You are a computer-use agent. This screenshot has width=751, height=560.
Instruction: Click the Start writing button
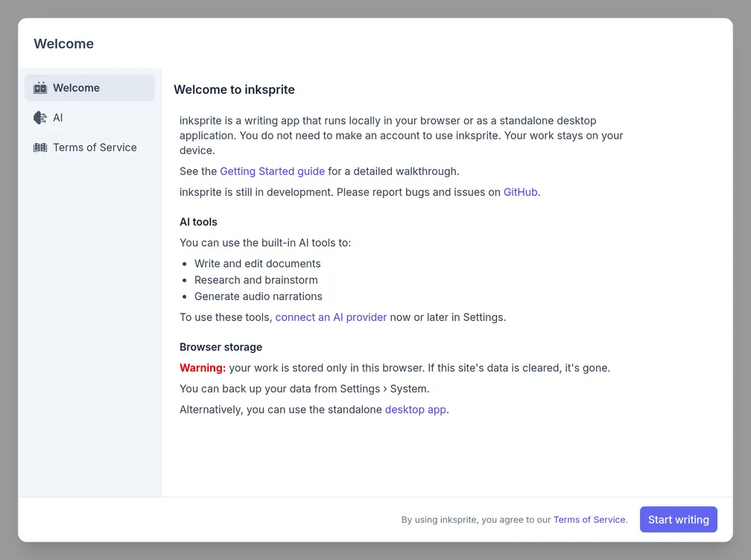point(678,520)
